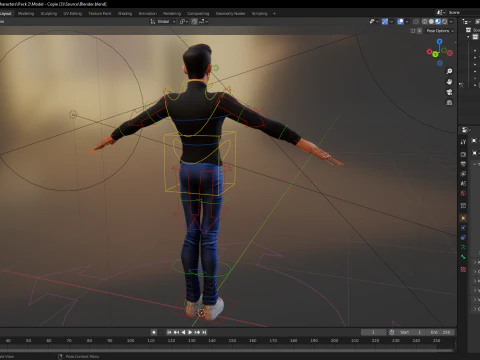Screen dimensions: 480x360
Task: Click the blue Z axis ball on navigation gizmo
Action: point(439,41)
